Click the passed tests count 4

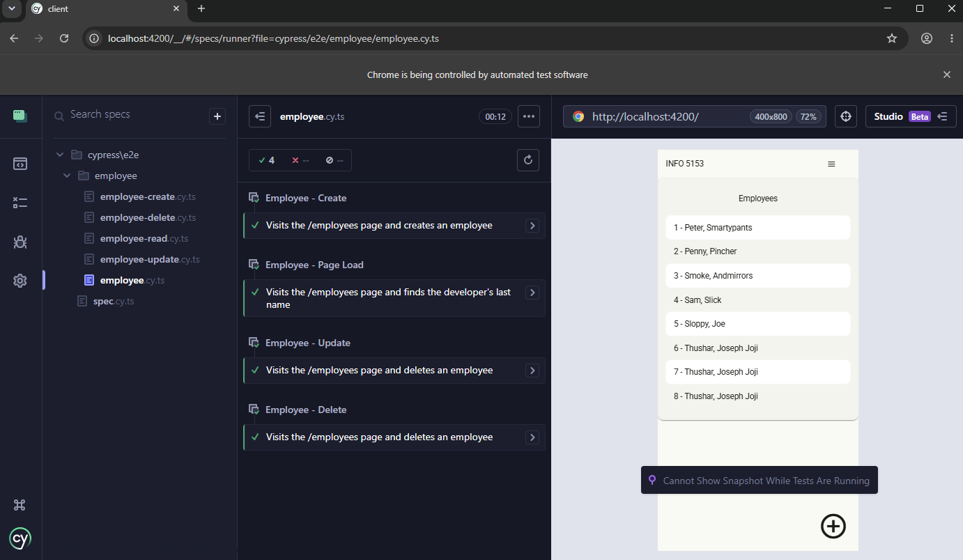(266, 160)
